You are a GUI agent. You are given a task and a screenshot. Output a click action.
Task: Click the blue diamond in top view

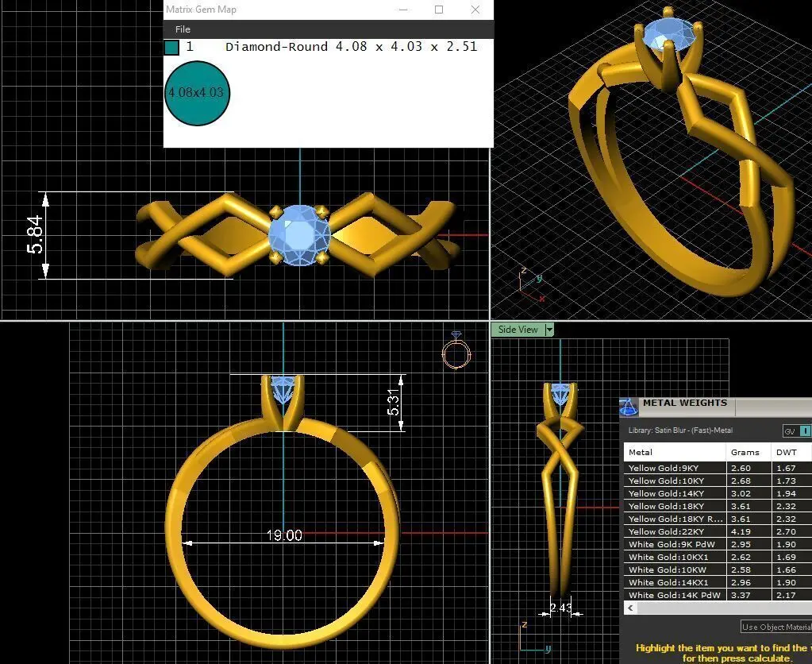tap(299, 235)
